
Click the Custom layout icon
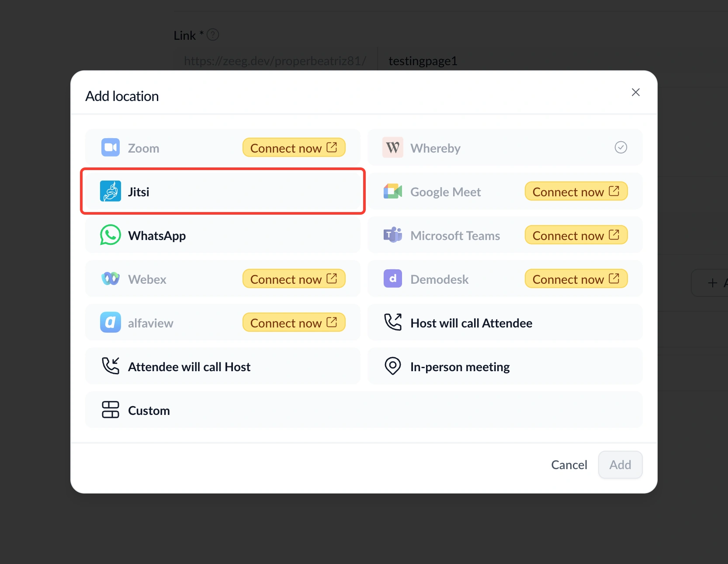tap(111, 410)
